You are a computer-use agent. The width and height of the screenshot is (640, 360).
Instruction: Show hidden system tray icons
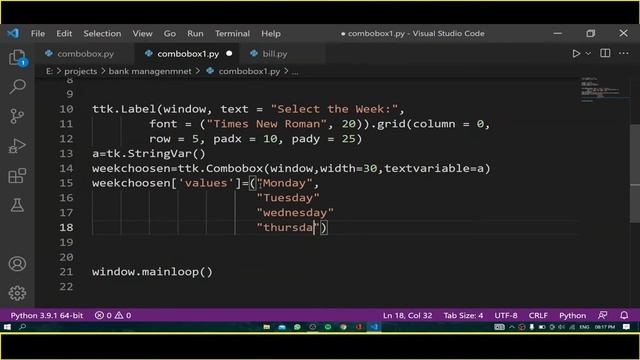(512, 327)
